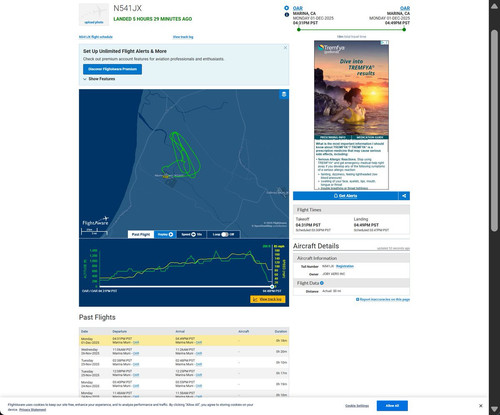
Task: Click Discover FlightAware Premium button
Action: pyautogui.click(x=112, y=69)
